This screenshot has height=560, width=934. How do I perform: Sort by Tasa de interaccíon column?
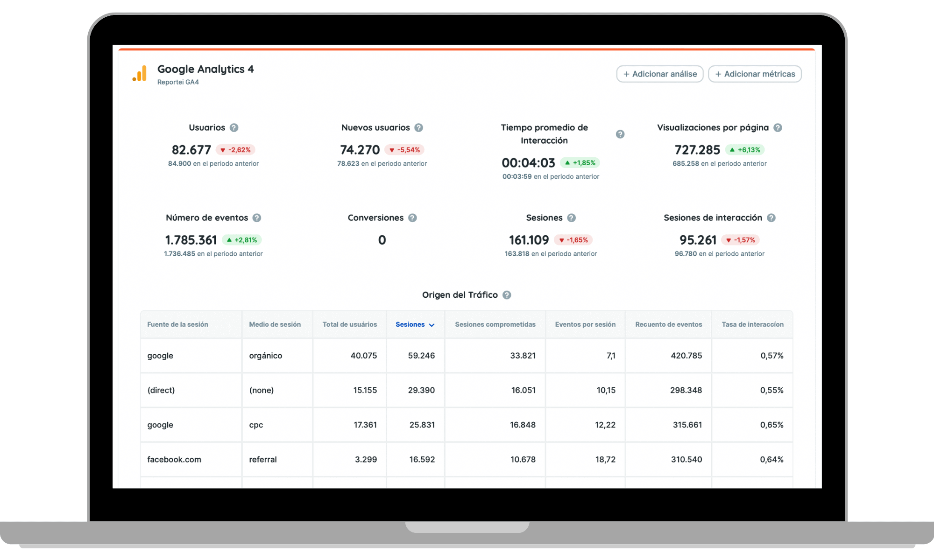click(753, 324)
